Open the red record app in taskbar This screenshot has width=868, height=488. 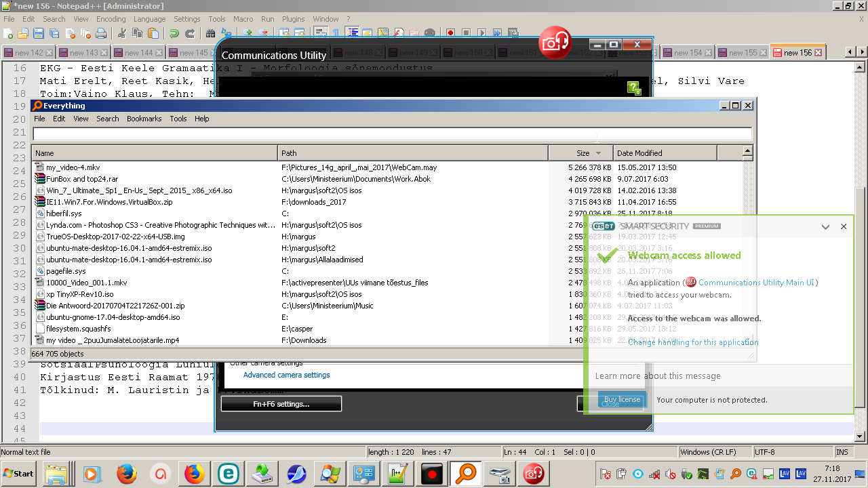click(x=432, y=474)
